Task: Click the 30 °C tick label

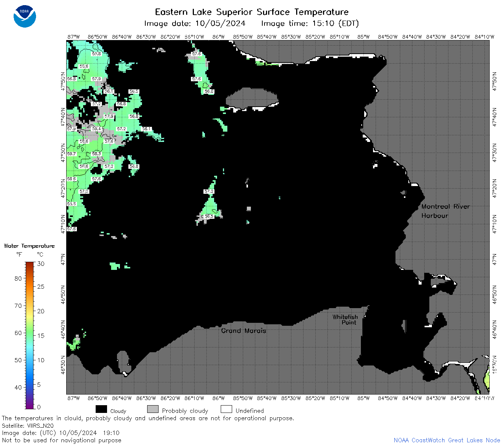Action: (x=41, y=264)
